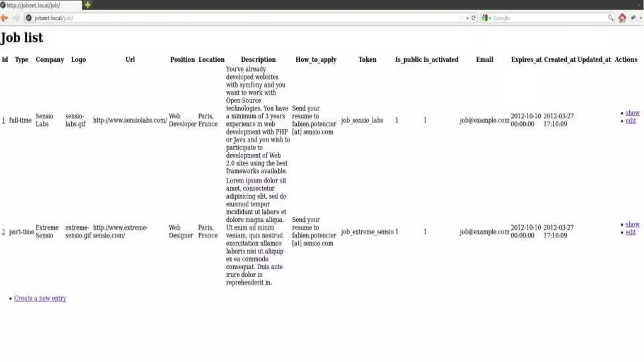Viewport: 644px width, 362px height.
Task: Click the extreme-sensio.gif logo cell
Action: point(78,232)
